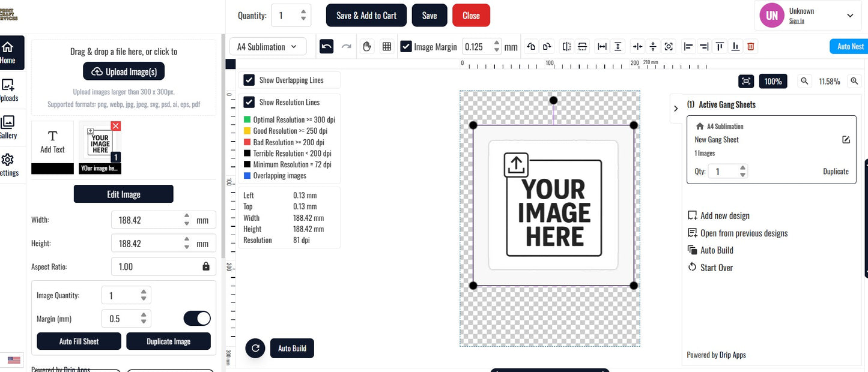
Task: Click the Auto Nest button
Action: click(849, 47)
